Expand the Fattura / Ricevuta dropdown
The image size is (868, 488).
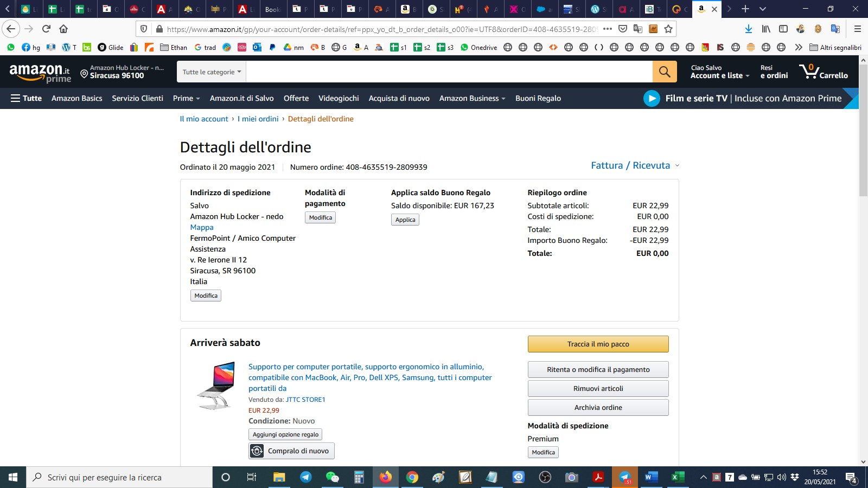635,165
